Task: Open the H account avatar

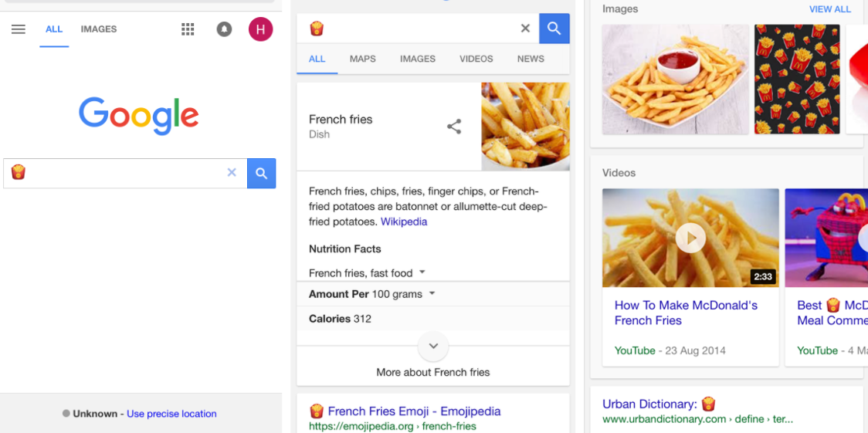Action: tap(260, 29)
